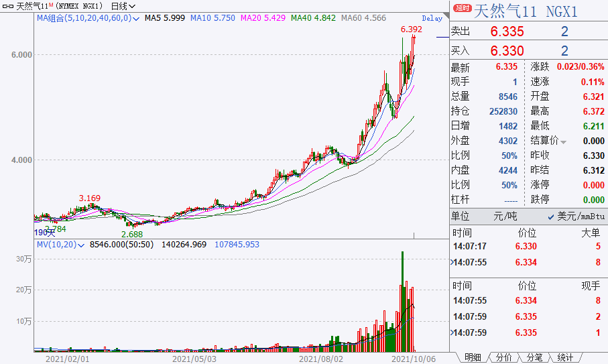Viewport: 608px width, 364px height.
Task: Switch to the 明细 tab
Action: [473, 357]
